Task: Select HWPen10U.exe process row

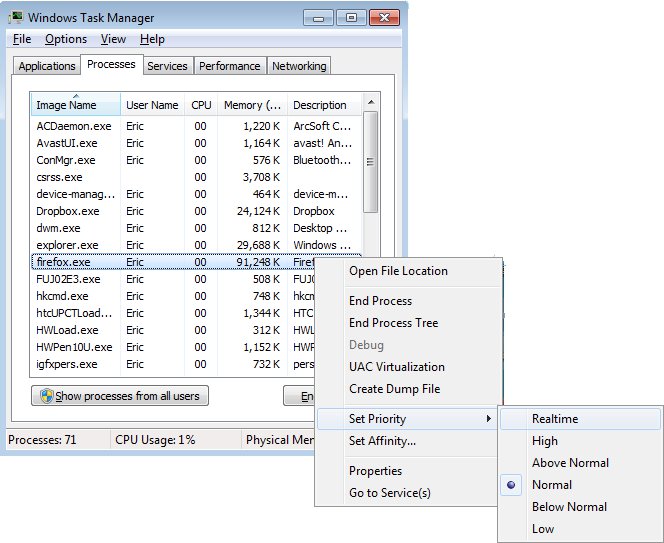Action: click(x=173, y=347)
